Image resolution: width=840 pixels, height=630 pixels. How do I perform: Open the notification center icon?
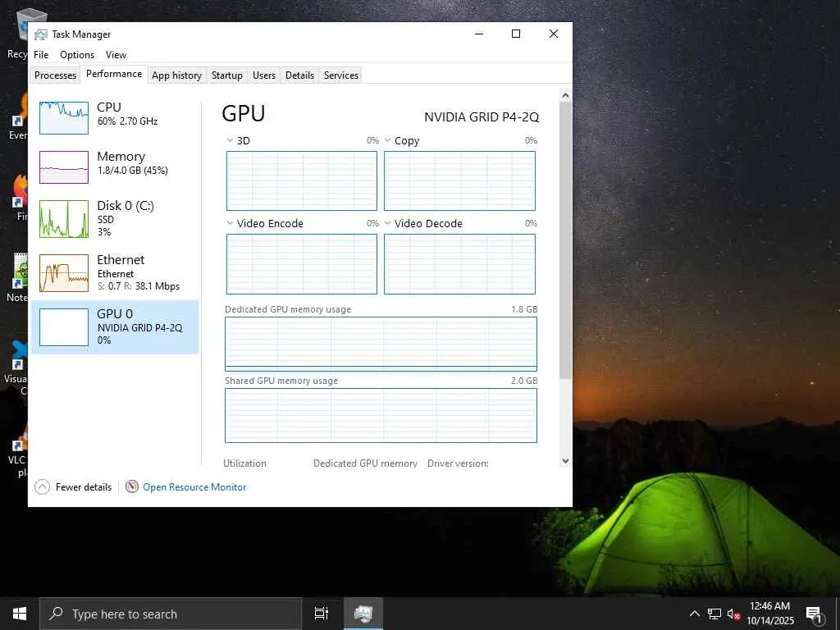coord(815,614)
